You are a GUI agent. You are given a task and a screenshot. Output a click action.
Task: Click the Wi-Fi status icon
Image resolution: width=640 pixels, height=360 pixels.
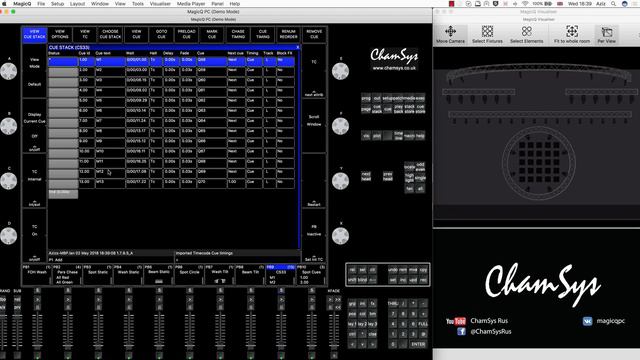coord(525,4)
